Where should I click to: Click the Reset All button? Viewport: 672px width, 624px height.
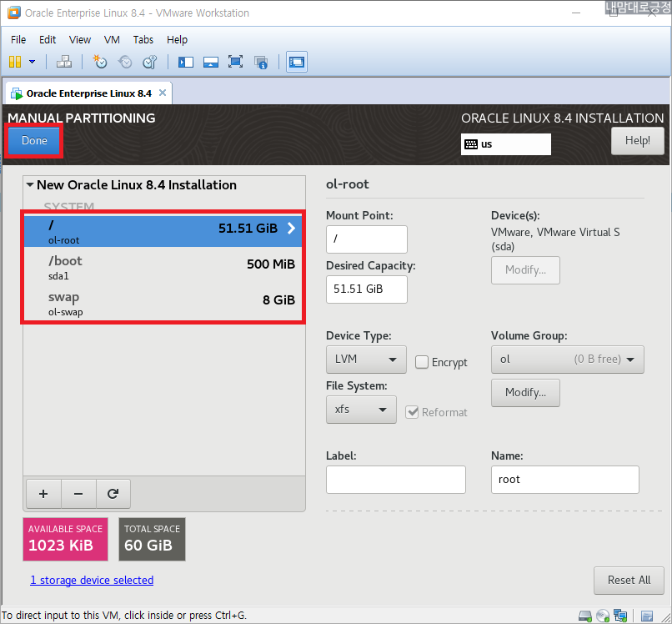tap(629, 581)
